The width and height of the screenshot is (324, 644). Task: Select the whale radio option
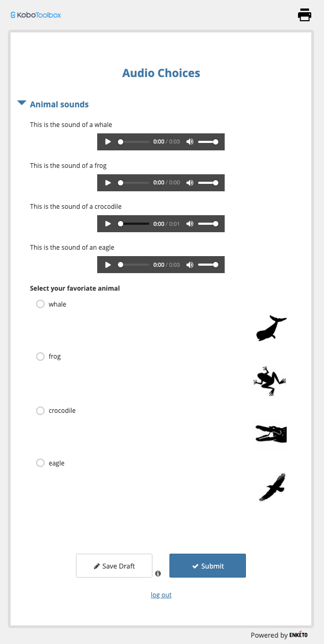tap(40, 304)
